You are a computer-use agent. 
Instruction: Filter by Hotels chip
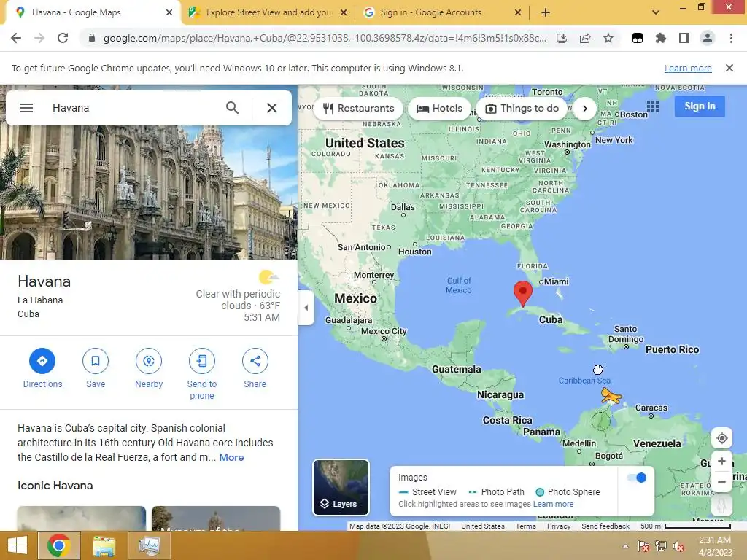pos(439,108)
